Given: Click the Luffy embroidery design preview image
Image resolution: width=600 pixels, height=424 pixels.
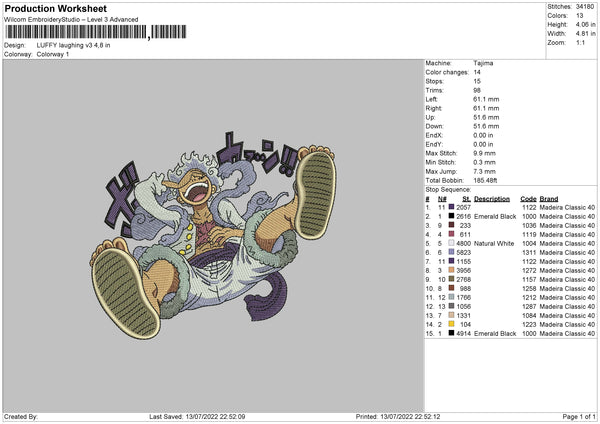Looking at the screenshot, I should (214, 235).
